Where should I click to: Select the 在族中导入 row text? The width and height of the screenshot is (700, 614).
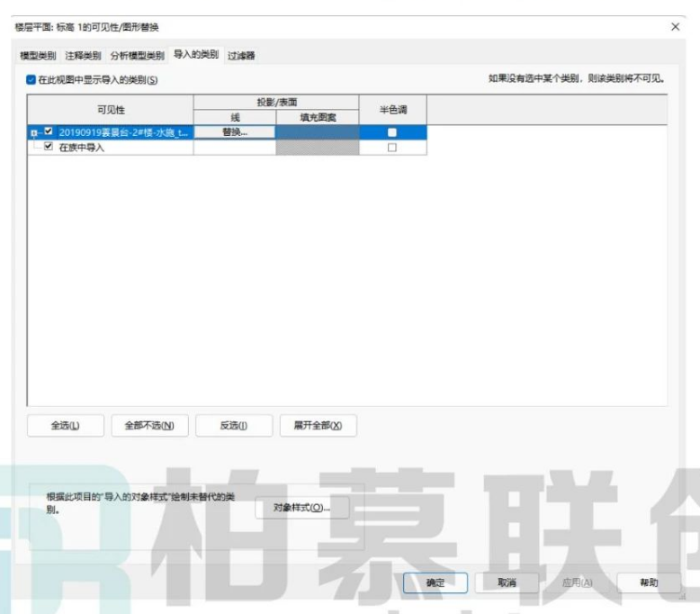pyautogui.click(x=82, y=148)
